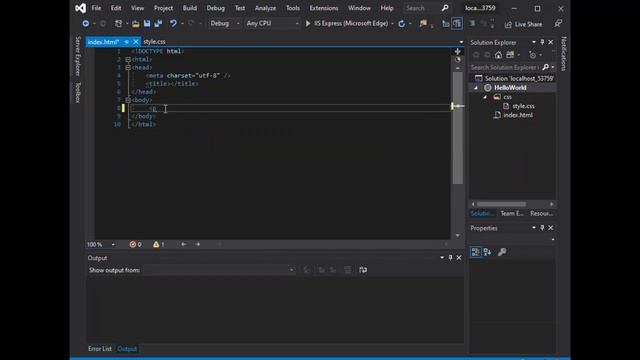The width and height of the screenshot is (640, 360).
Task: Open the Any CPU platform dropdown
Action: (297, 24)
